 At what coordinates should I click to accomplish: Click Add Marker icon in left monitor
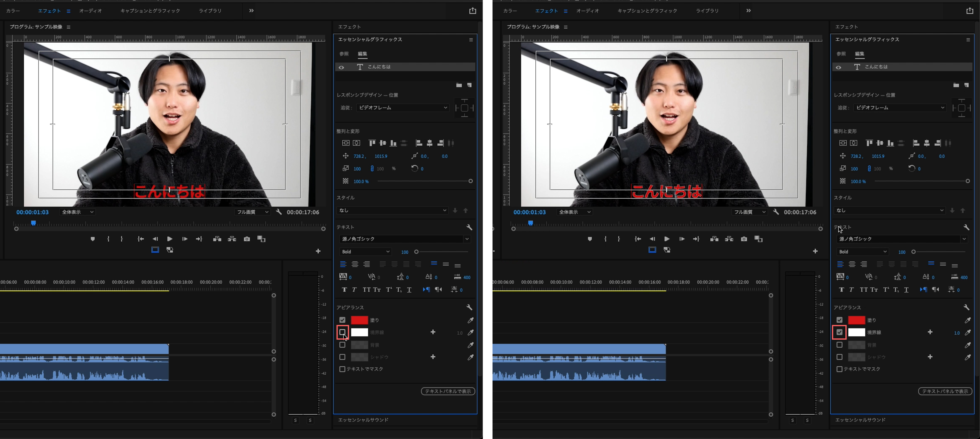coord(93,239)
